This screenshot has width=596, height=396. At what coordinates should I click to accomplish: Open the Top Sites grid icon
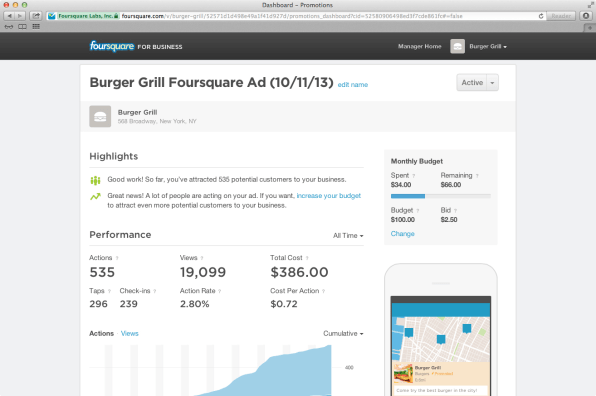click(x=36, y=27)
